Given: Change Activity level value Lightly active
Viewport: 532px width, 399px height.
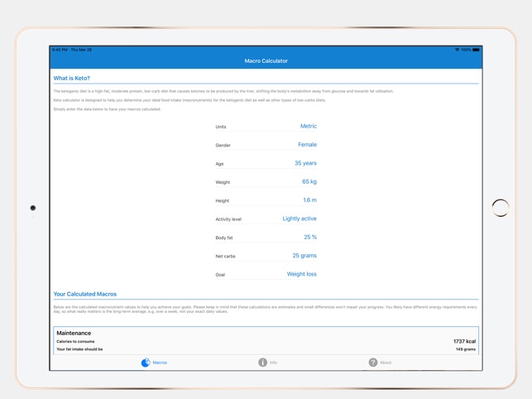Looking at the screenshot, I should (x=300, y=219).
